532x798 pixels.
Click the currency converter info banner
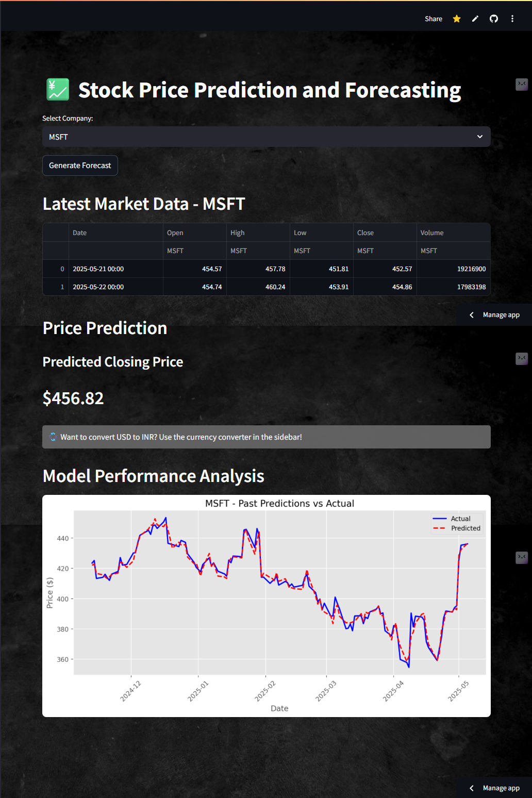pos(267,437)
